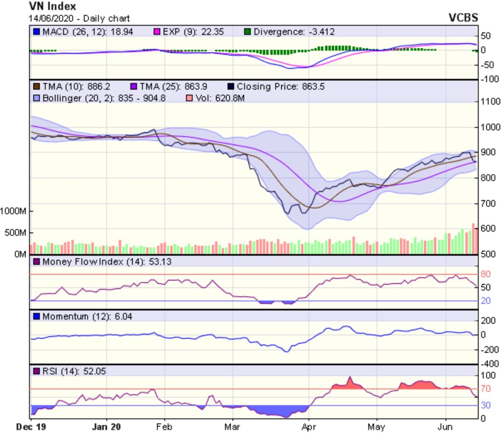Select the Dec 19 date axis label

(x=31, y=427)
